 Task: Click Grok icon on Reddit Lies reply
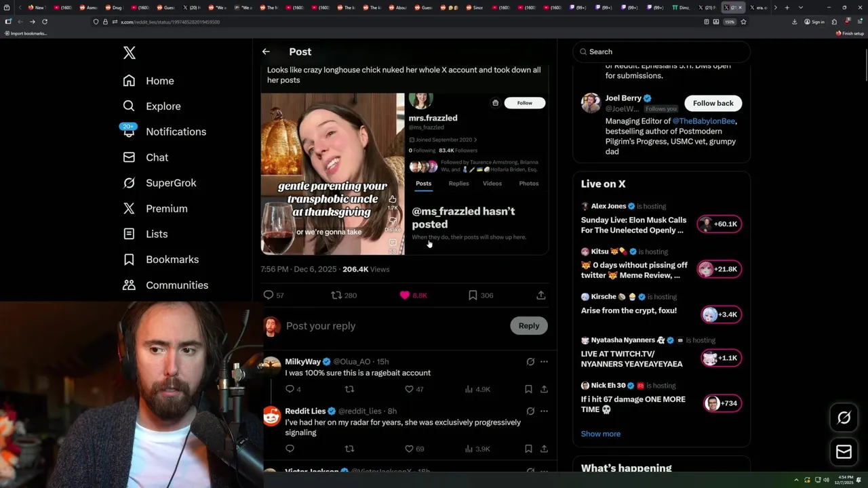tap(530, 411)
